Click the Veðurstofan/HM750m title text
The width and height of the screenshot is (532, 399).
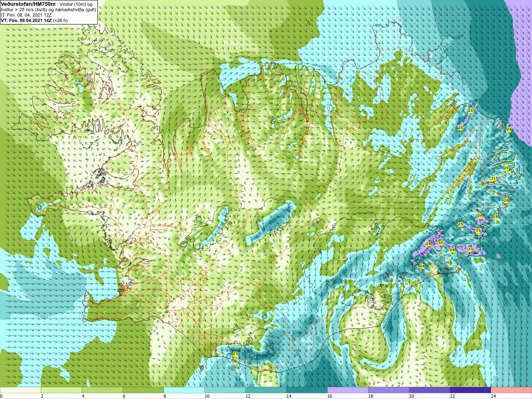tap(28, 4)
